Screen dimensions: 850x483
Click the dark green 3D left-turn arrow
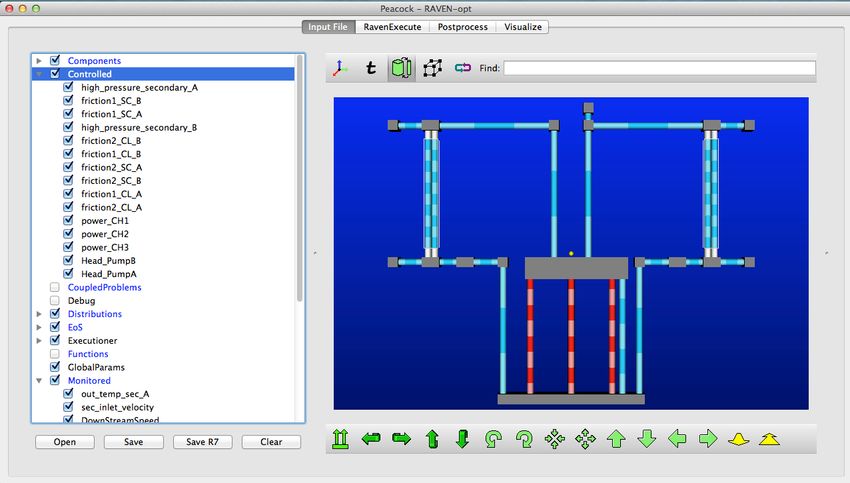[371, 439]
